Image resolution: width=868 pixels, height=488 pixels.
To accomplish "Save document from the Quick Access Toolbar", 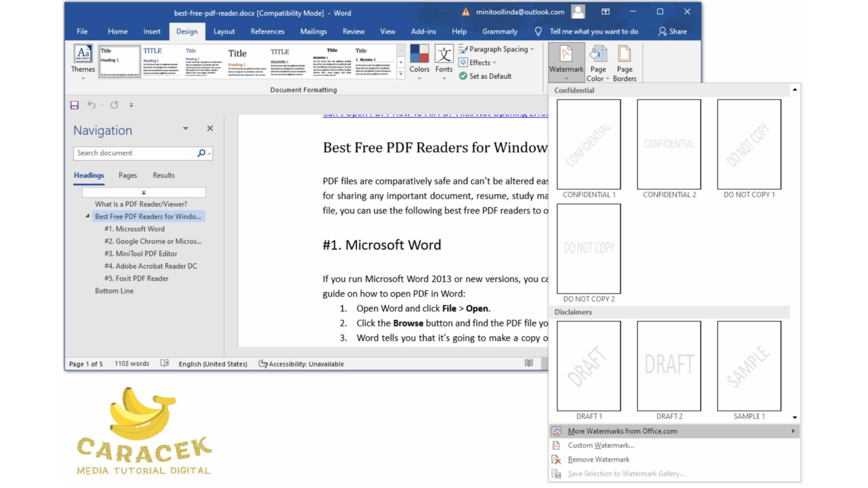I will tap(74, 105).
